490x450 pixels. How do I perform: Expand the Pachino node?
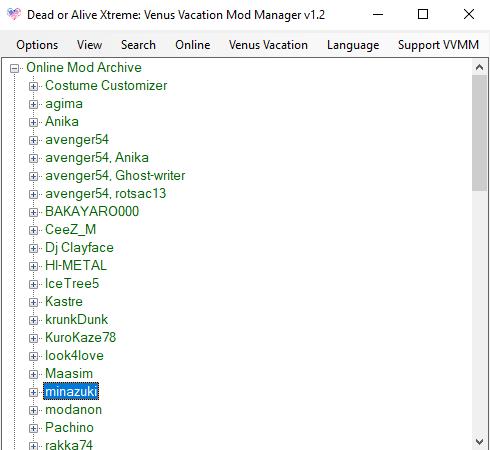click(33, 428)
